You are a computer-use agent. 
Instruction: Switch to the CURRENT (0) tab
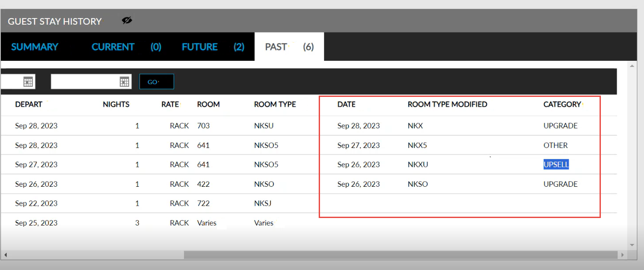click(x=126, y=47)
